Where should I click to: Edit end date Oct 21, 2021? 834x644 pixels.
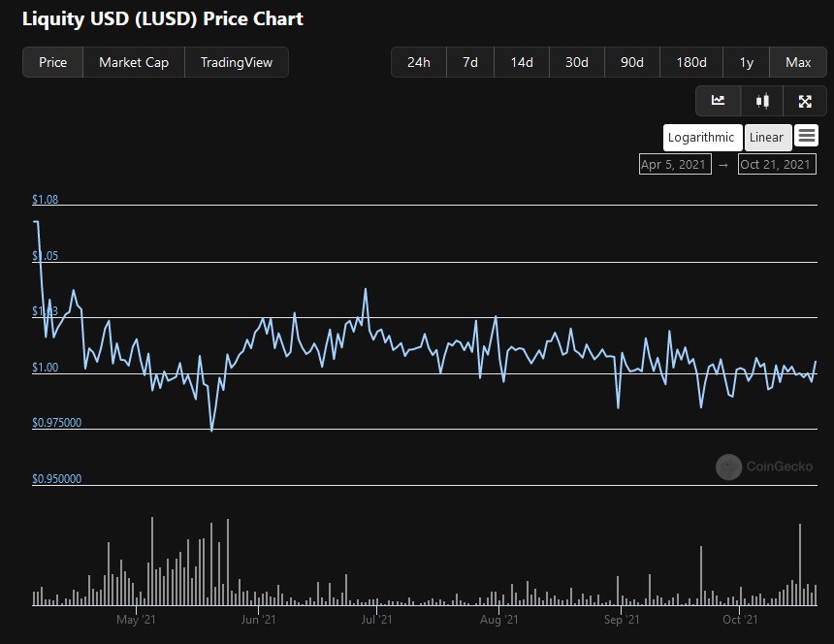(x=777, y=164)
